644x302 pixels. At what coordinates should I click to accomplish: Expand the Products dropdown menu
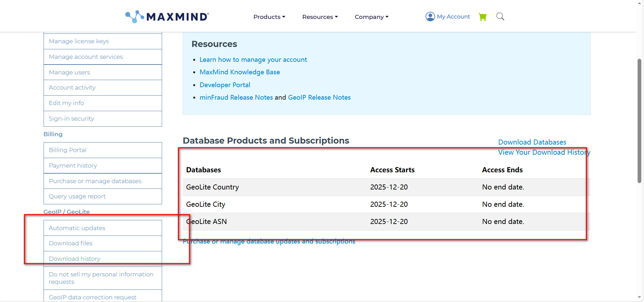(x=269, y=17)
